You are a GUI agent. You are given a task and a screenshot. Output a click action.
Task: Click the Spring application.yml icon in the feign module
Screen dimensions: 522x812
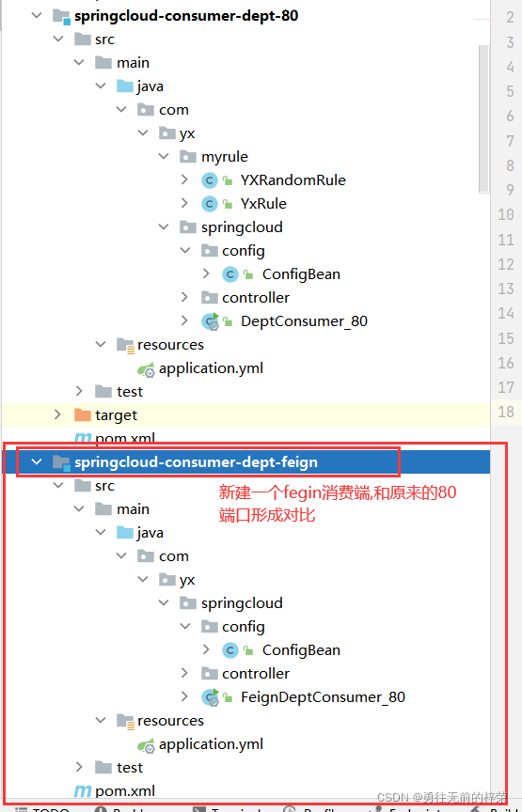coord(146,745)
